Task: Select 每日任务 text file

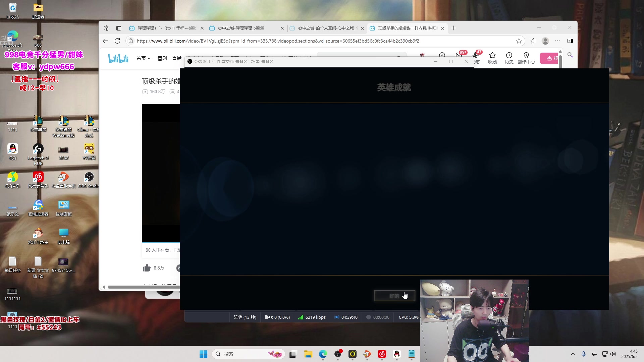Action: pos(13,264)
